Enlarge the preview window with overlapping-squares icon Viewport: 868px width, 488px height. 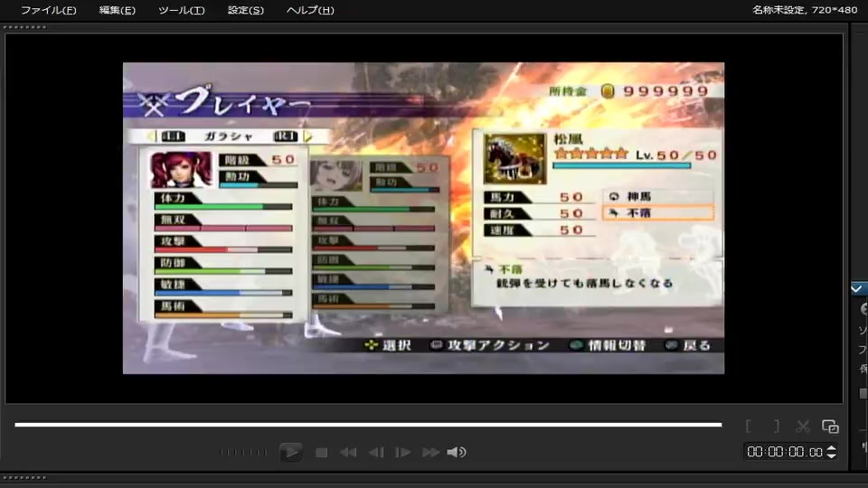point(830,426)
